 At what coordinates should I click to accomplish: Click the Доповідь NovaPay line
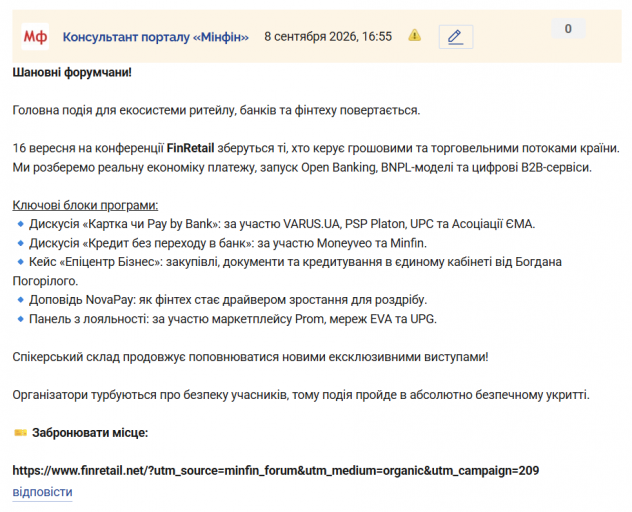coord(228,300)
